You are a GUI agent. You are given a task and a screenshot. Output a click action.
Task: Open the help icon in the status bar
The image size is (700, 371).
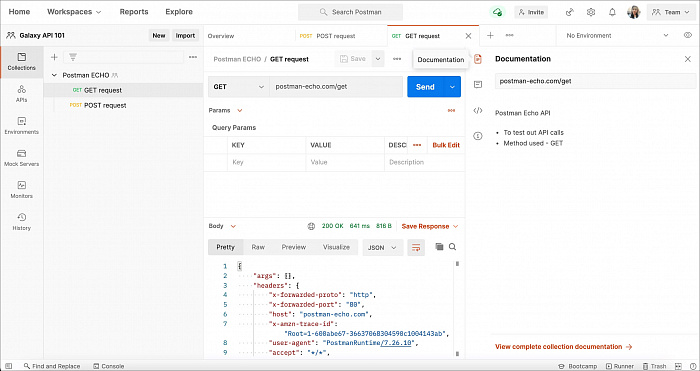692,366
